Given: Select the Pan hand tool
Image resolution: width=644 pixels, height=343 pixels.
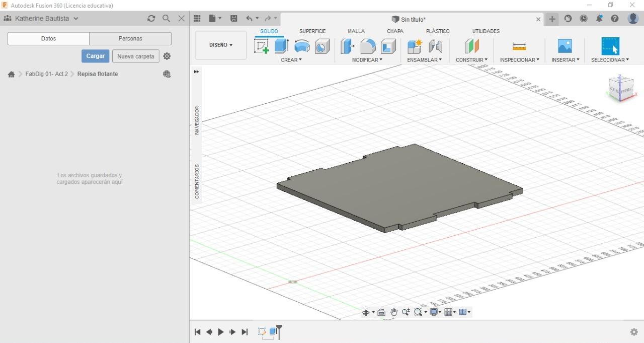Looking at the screenshot, I should coord(393,312).
